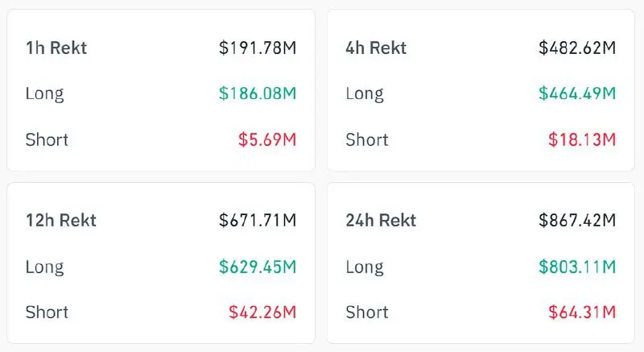Click the Long label in 12h card
Screen dimensions: 644x352
point(45,267)
